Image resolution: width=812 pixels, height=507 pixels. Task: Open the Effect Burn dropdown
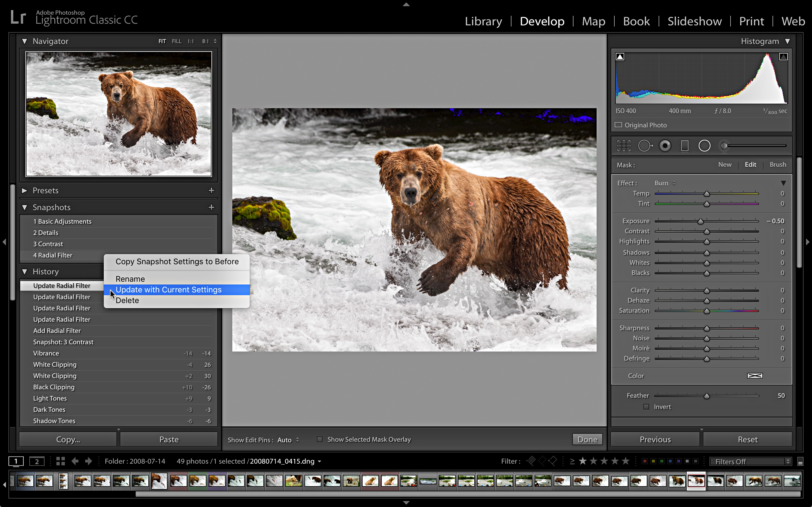point(663,183)
